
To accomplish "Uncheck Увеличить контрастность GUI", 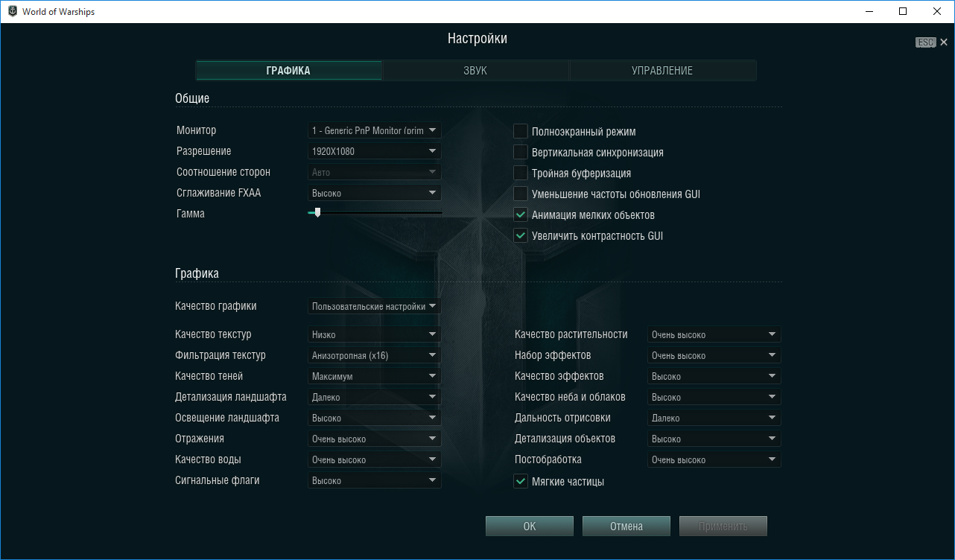I will [x=521, y=236].
